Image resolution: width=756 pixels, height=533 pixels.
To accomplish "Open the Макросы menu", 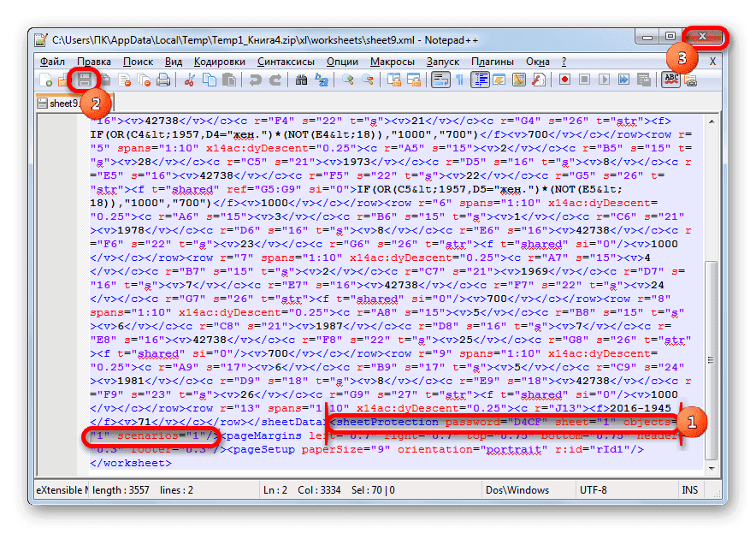I will [x=392, y=61].
